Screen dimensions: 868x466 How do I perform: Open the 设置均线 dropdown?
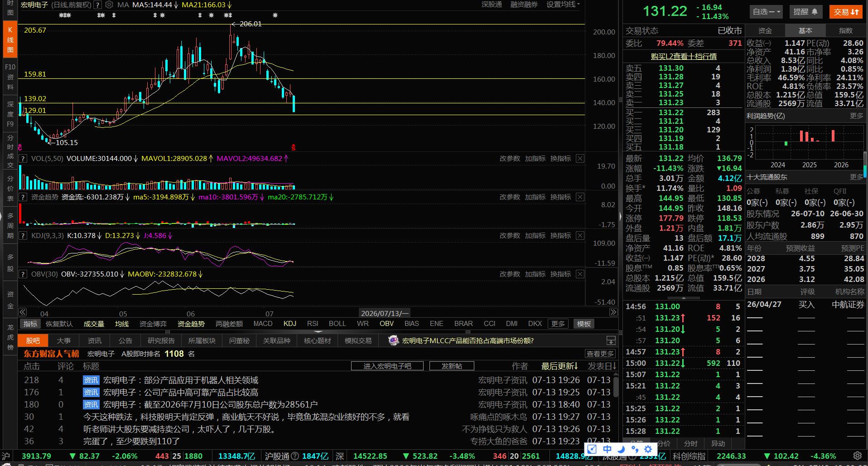coord(563,5)
